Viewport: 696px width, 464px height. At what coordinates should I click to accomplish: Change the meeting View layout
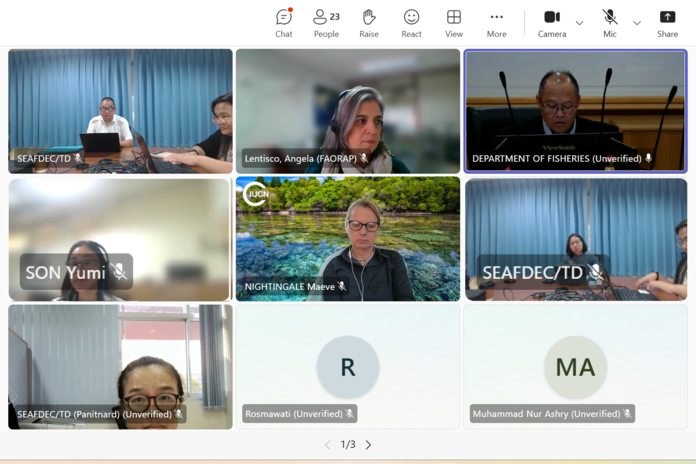coord(454,23)
